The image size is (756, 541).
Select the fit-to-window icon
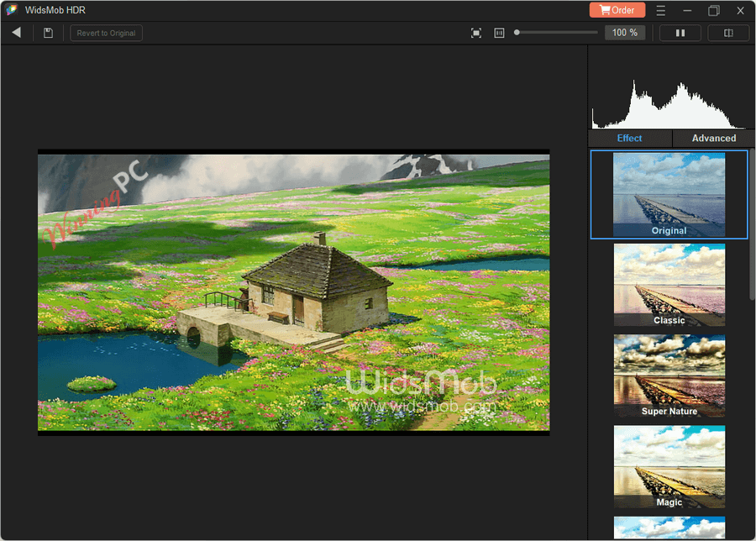[x=475, y=32]
